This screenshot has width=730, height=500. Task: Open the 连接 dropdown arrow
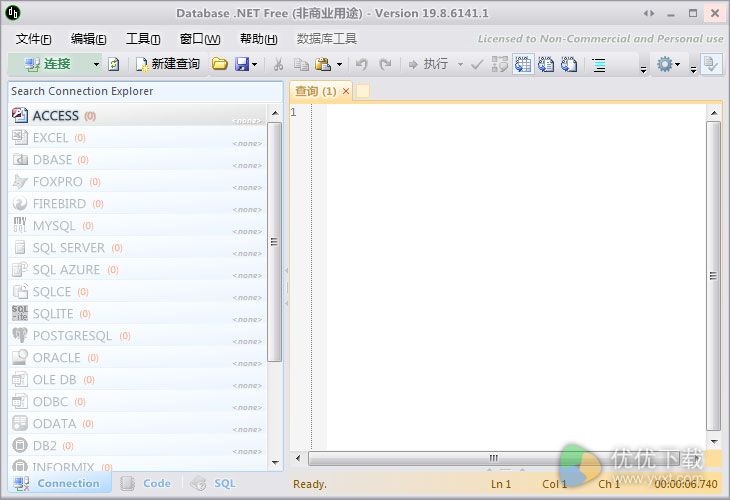coord(96,64)
